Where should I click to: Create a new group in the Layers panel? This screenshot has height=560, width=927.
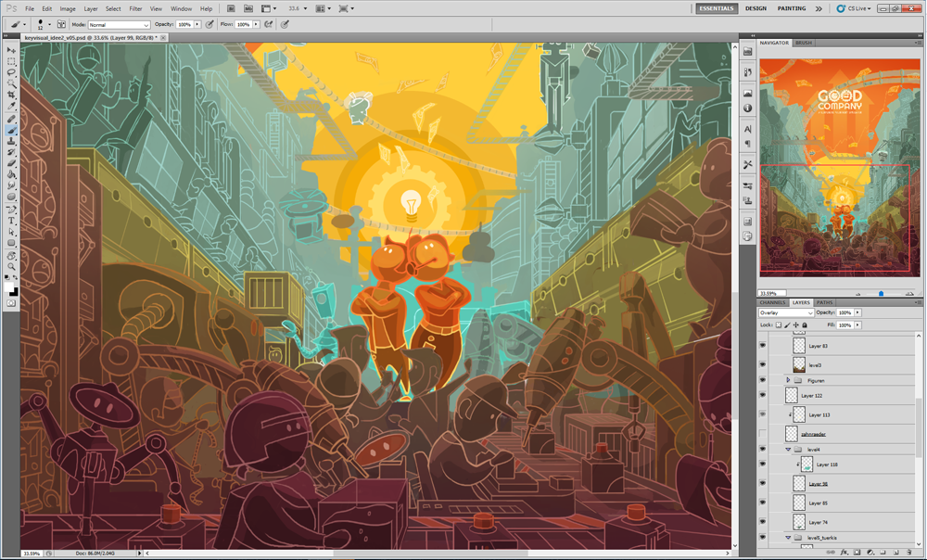[883, 553]
